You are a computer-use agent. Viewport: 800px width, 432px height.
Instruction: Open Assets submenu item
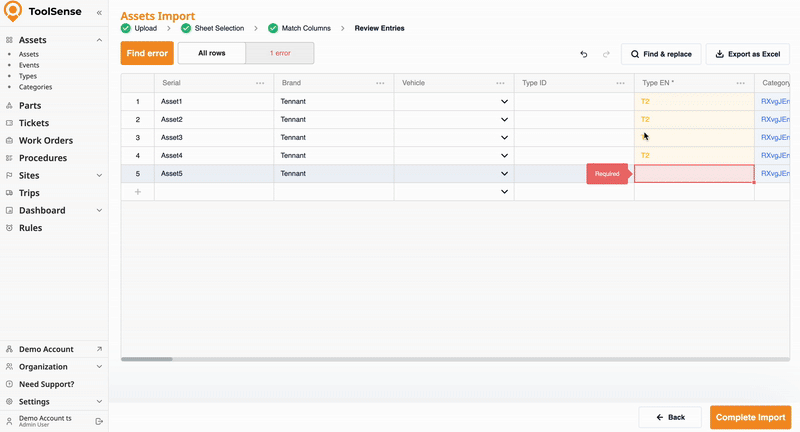[x=29, y=54]
